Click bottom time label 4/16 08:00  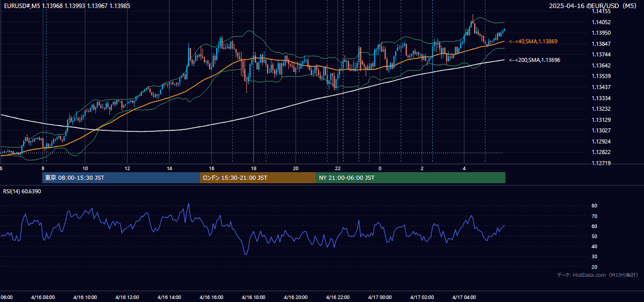pyautogui.click(x=43, y=297)
